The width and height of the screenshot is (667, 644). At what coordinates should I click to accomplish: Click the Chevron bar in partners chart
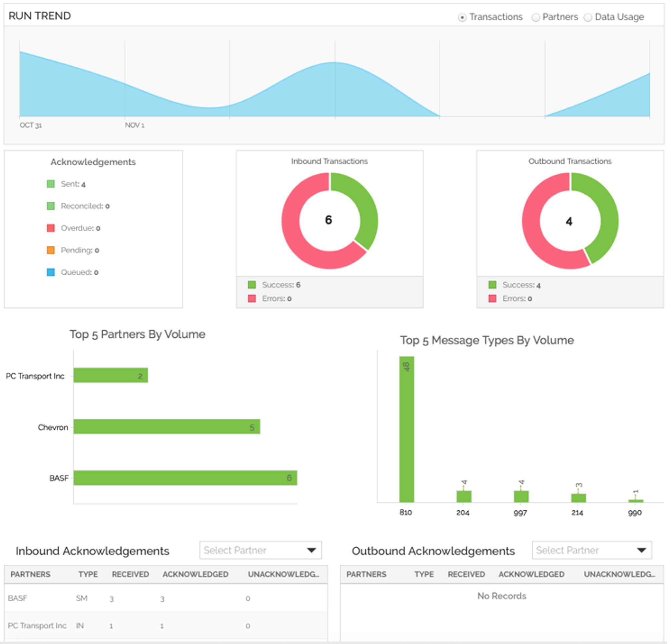[167, 427]
